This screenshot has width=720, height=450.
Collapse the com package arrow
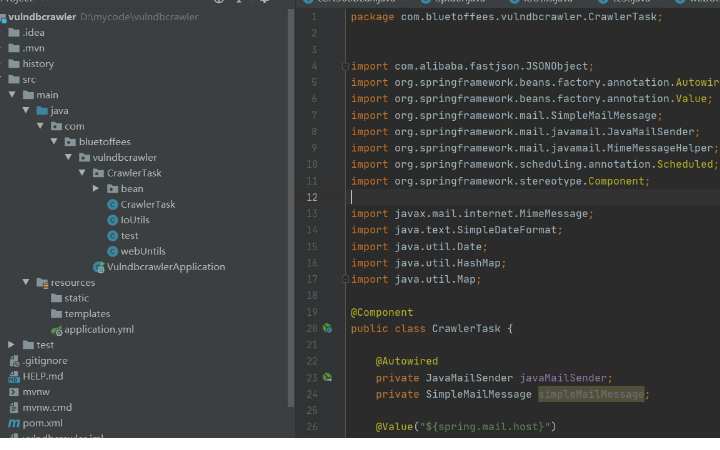[x=40, y=126]
